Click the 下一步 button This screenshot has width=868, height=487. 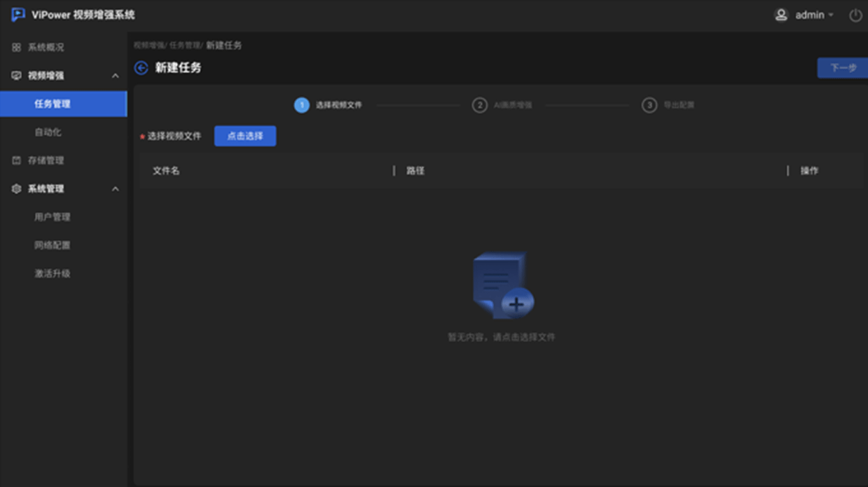pyautogui.click(x=843, y=68)
